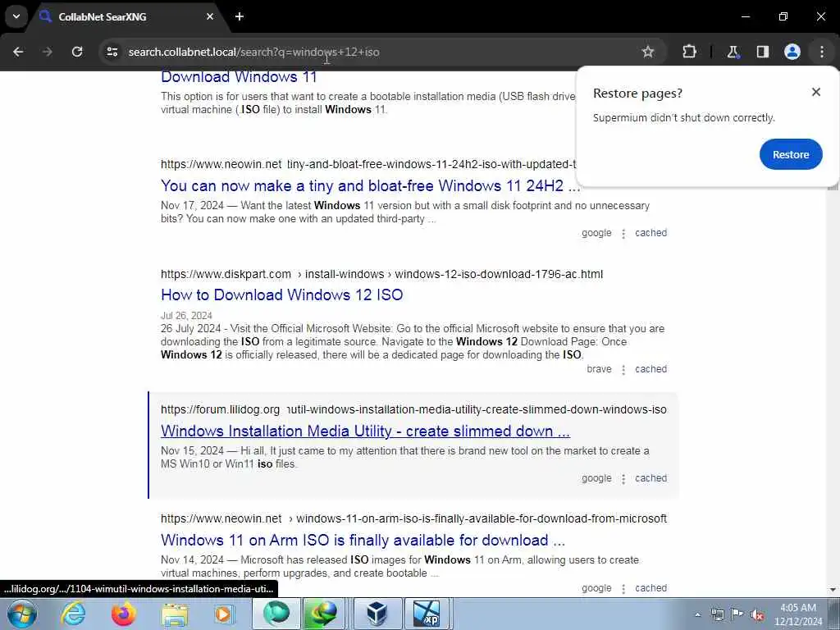Screen dimensions: 840x630
Task: Click the https://www.diskpart.com URL text
Action: [x=226, y=274]
